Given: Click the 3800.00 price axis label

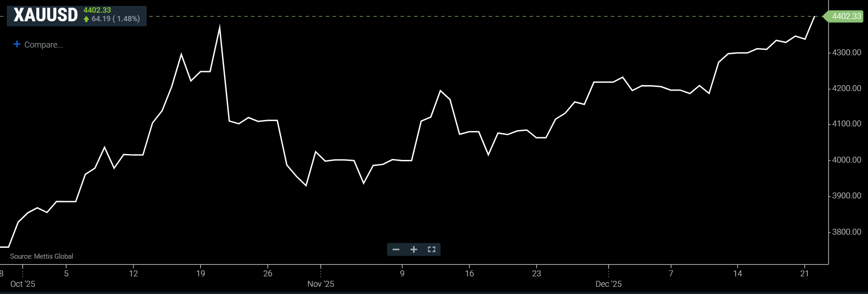Looking at the screenshot, I should [846, 232].
